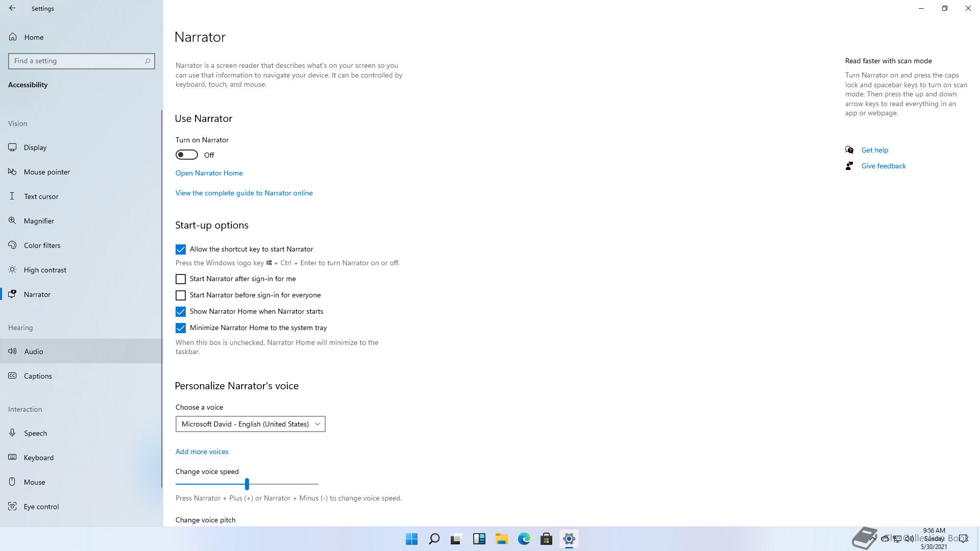Open taskbar Search

[x=434, y=539]
